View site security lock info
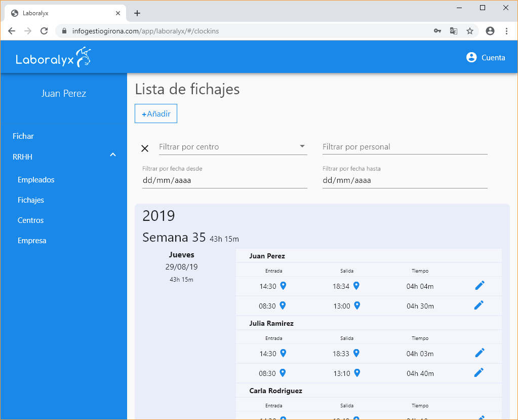518x420 pixels. [x=64, y=31]
